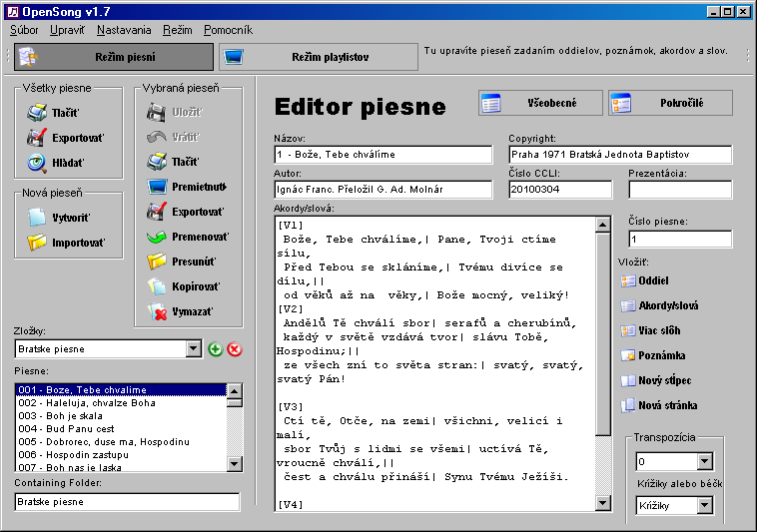Insert Viac slôh block
The image size is (757, 532).
click(x=651, y=330)
